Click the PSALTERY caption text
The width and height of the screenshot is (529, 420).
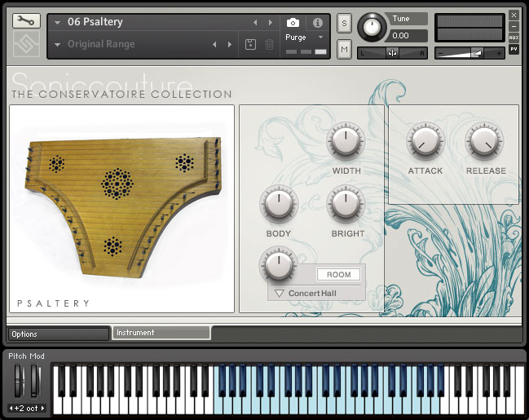(x=53, y=303)
